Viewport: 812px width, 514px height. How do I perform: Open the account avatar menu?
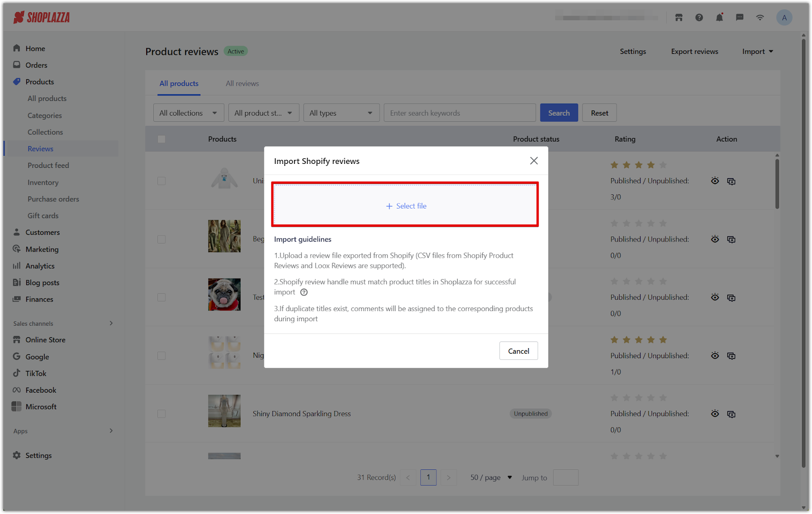(784, 18)
